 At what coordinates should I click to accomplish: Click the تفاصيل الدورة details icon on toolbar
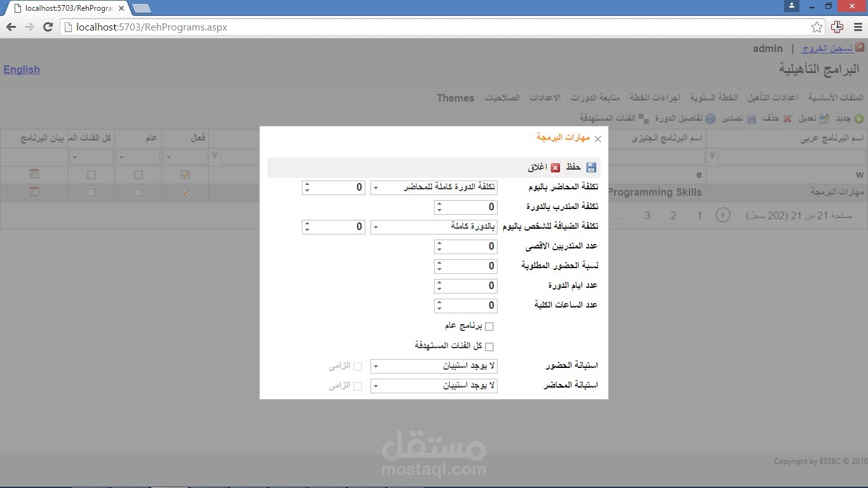(x=710, y=119)
